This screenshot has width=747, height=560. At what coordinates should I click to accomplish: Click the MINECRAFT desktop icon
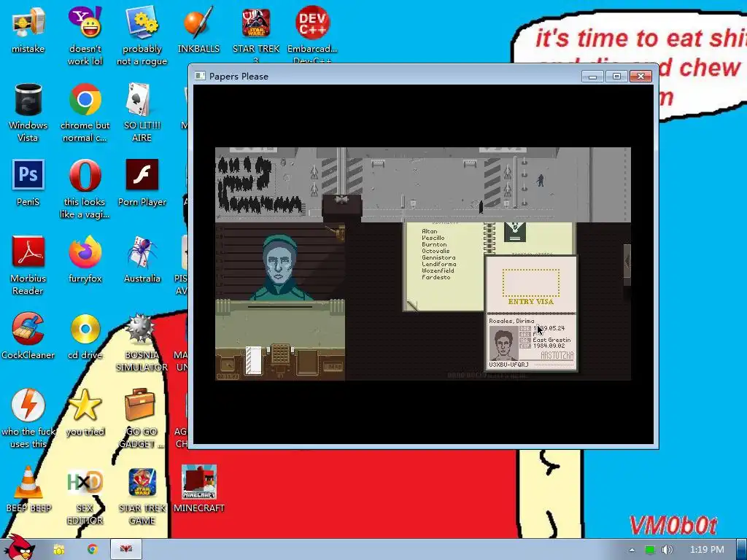[198, 489]
